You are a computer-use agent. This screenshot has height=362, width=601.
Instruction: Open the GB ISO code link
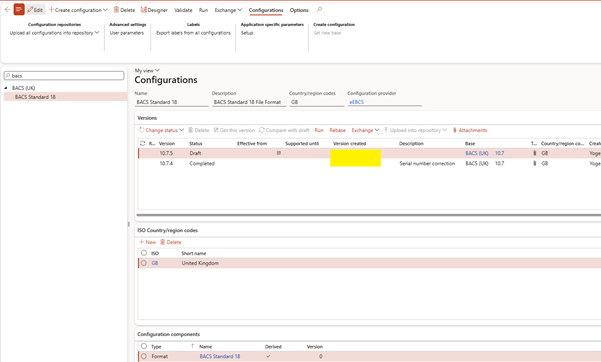pos(154,263)
